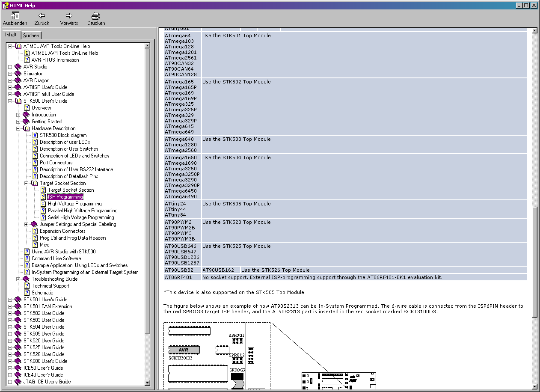Open Prog Ctrl and Prog Data Headers topic
The width and height of the screenshot is (540, 392).
(73, 238)
